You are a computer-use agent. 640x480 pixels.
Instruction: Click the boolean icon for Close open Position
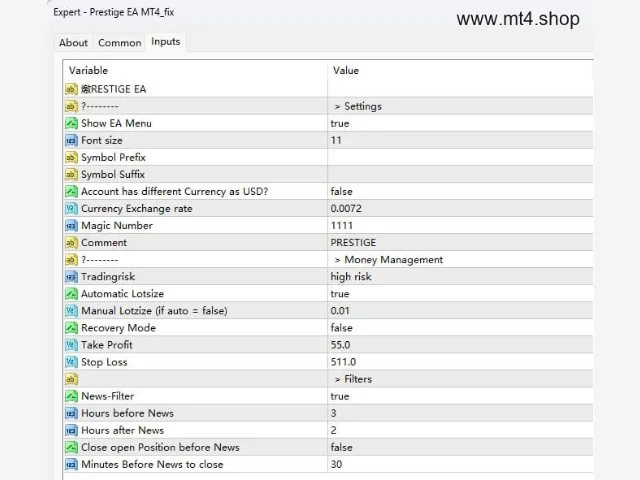tap(71, 447)
